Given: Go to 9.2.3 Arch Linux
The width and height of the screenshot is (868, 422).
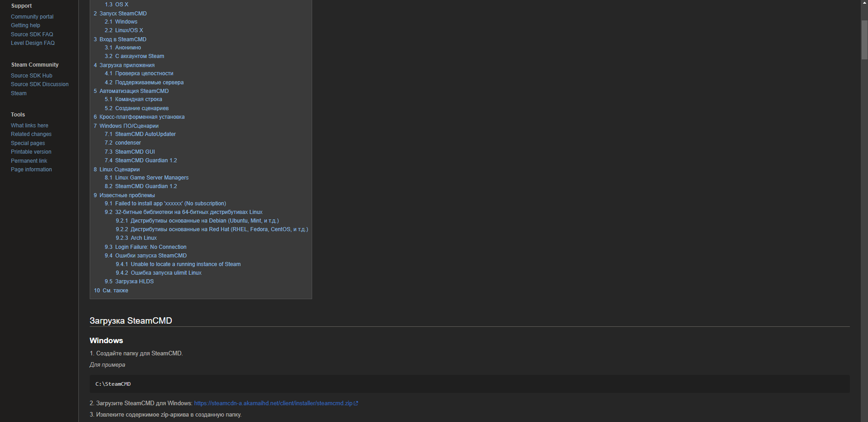Looking at the screenshot, I should click(136, 238).
